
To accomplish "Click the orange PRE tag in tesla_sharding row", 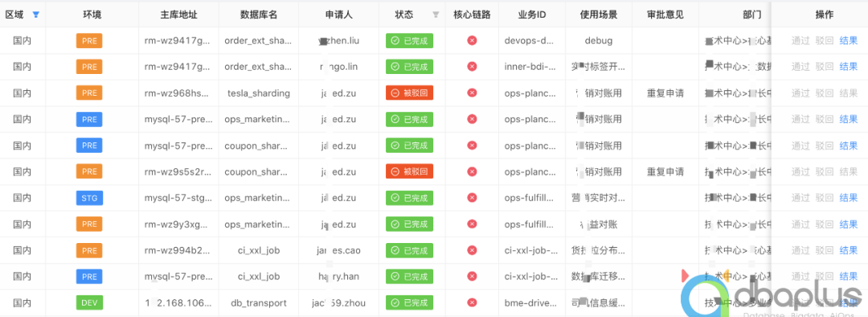I will point(89,93).
